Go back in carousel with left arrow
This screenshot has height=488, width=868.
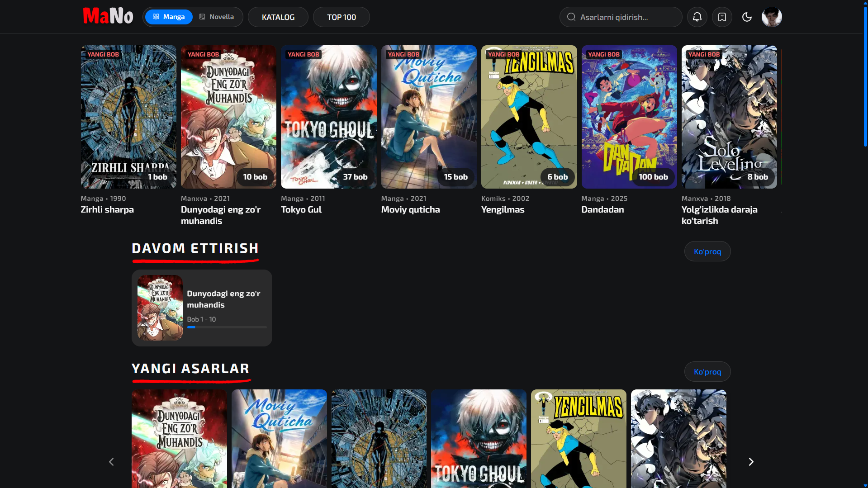point(111,462)
